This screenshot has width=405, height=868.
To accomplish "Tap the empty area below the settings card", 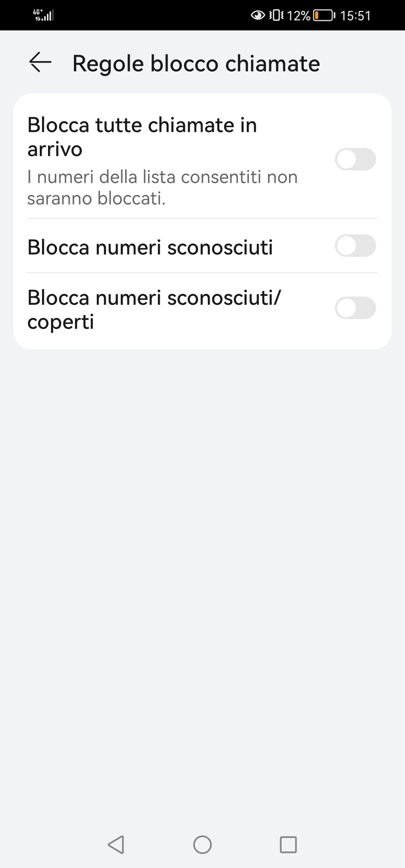I will pyautogui.click(x=202, y=563).
